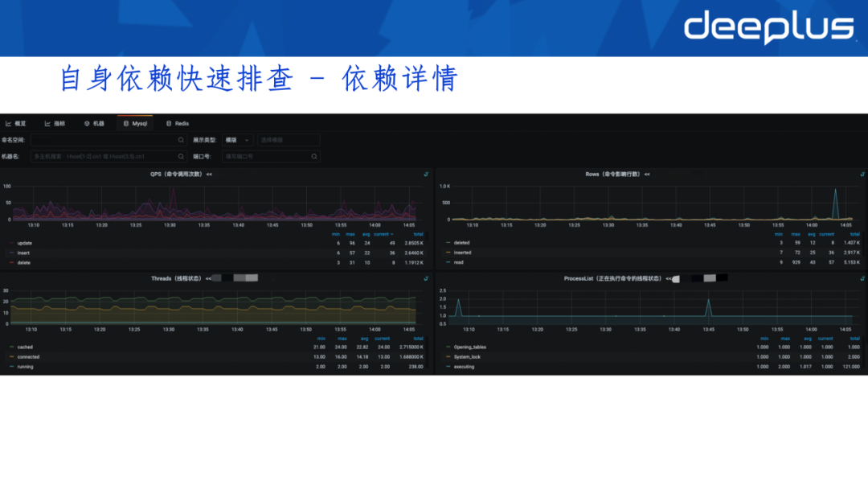Click the ProcessList spike at 13:45
The height and width of the screenshot is (489, 868).
pos(709,302)
